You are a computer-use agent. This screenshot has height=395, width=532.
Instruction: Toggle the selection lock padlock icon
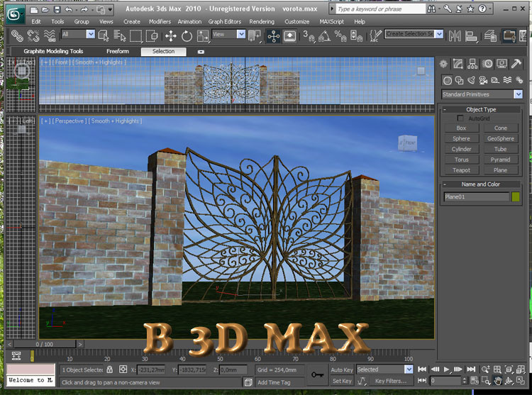pos(109,369)
